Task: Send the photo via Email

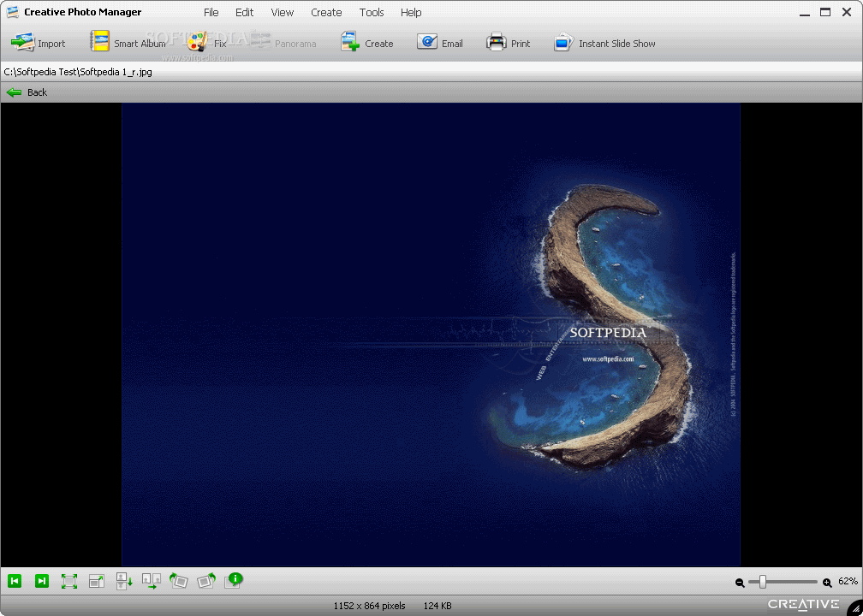Action: pos(440,44)
